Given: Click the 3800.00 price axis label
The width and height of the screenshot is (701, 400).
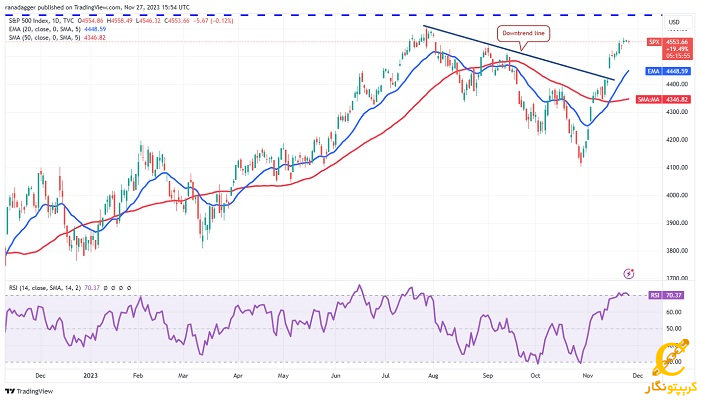Looking at the screenshot, I should 677,251.
